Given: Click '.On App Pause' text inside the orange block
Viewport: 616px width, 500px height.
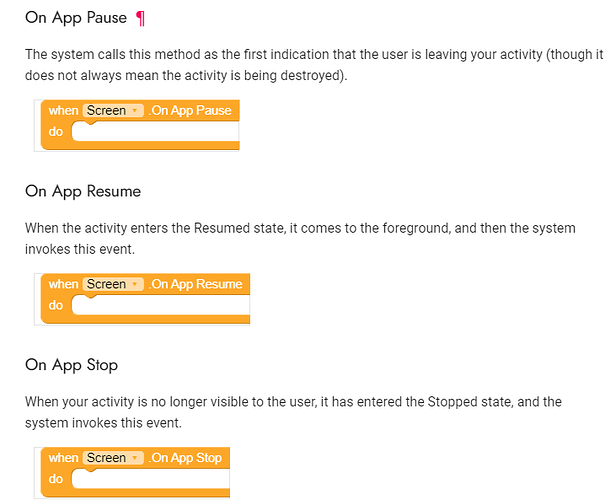Looking at the screenshot, I should tap(191, 110).
